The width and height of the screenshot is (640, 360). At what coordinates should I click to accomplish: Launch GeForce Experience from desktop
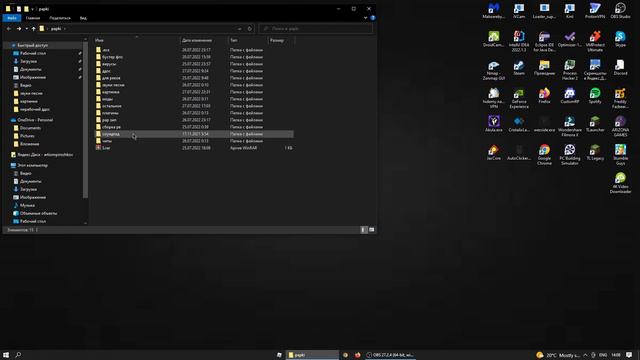pos(519,98)
